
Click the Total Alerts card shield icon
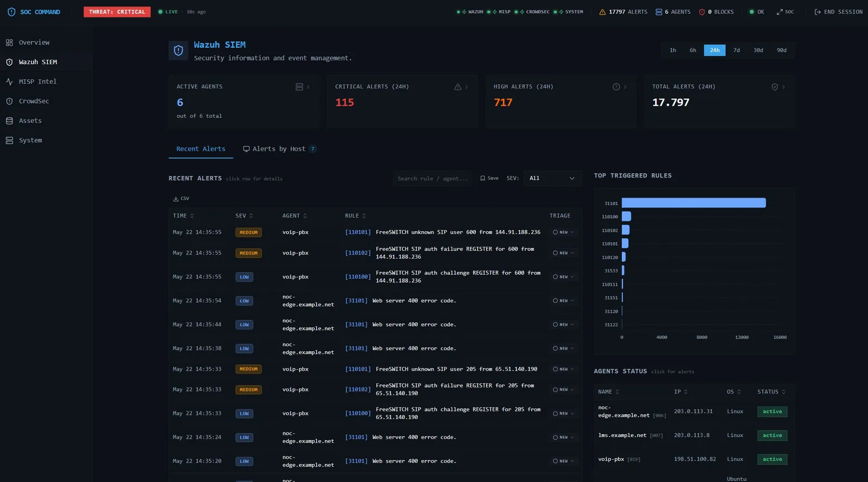tap(775, 87)
